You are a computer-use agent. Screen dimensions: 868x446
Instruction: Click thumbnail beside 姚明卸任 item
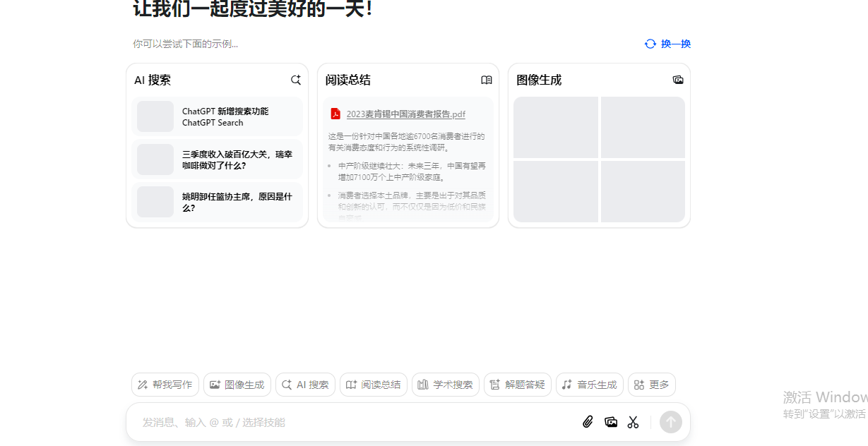pyautogui.click(x=155, y=202)
